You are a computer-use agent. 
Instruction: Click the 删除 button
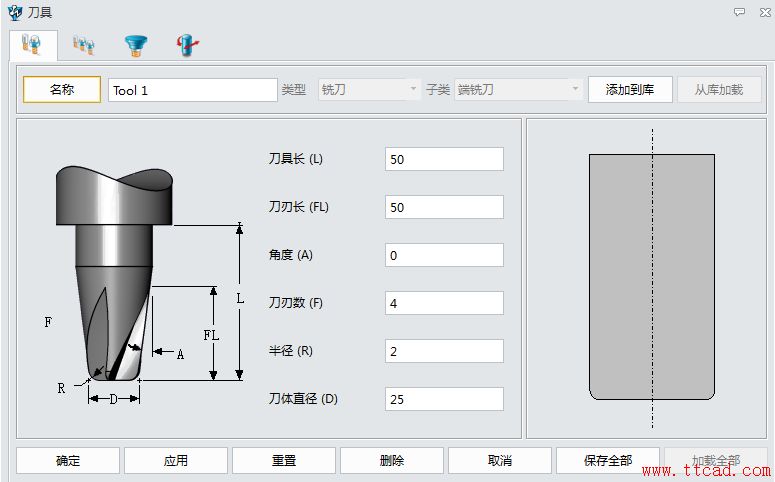(x=392, y=461)
